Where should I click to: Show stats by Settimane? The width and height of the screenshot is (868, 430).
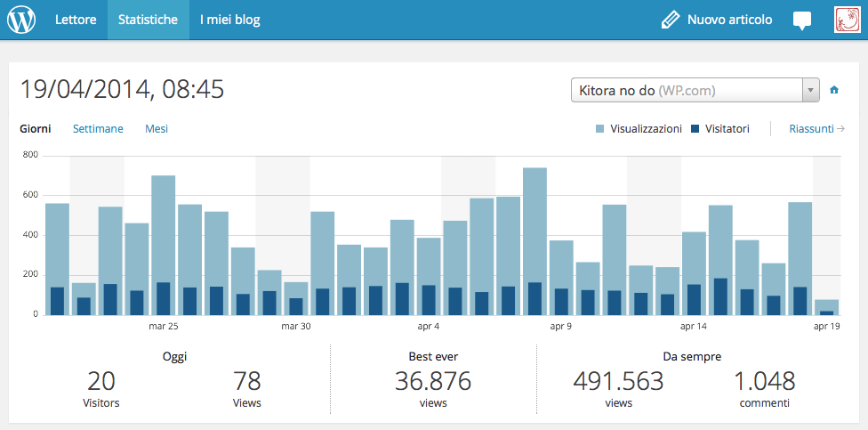(98, 129)
